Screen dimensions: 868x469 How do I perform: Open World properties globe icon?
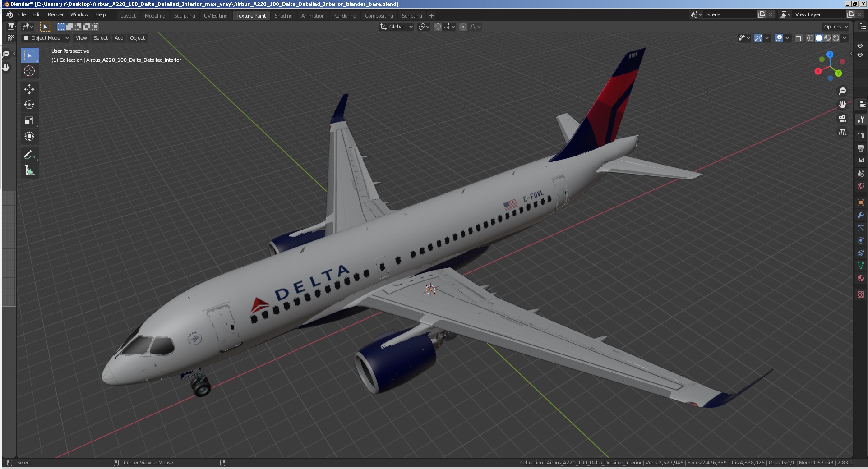(861, 186)
